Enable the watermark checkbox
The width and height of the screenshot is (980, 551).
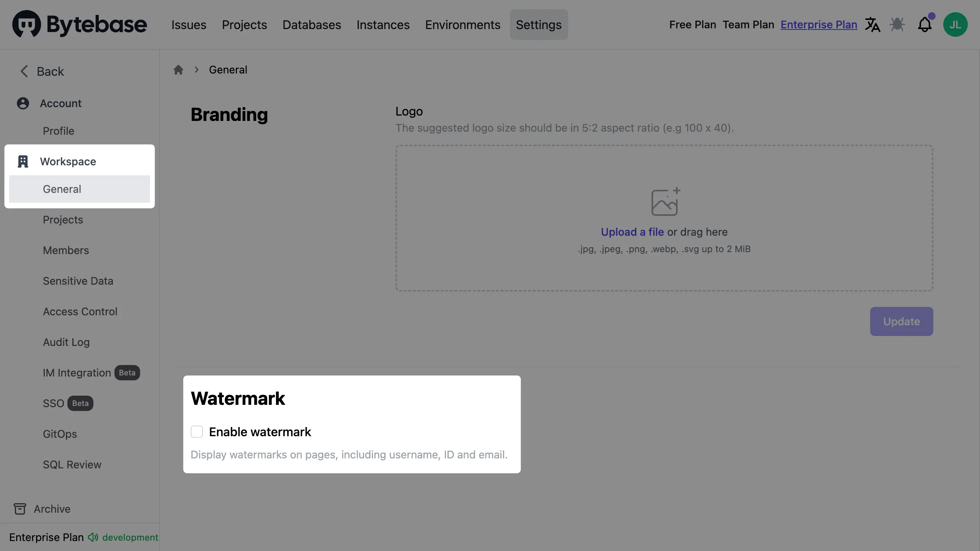coord(197,432)
